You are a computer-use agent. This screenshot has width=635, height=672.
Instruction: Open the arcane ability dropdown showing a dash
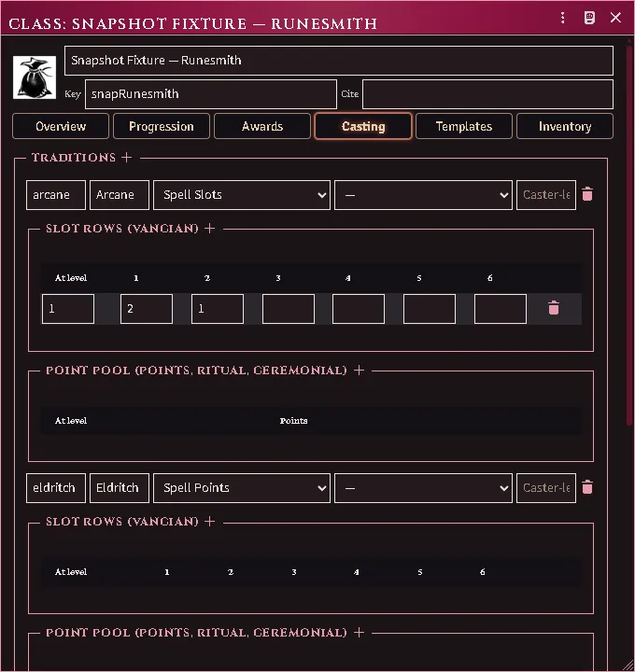tap(423, 195)
